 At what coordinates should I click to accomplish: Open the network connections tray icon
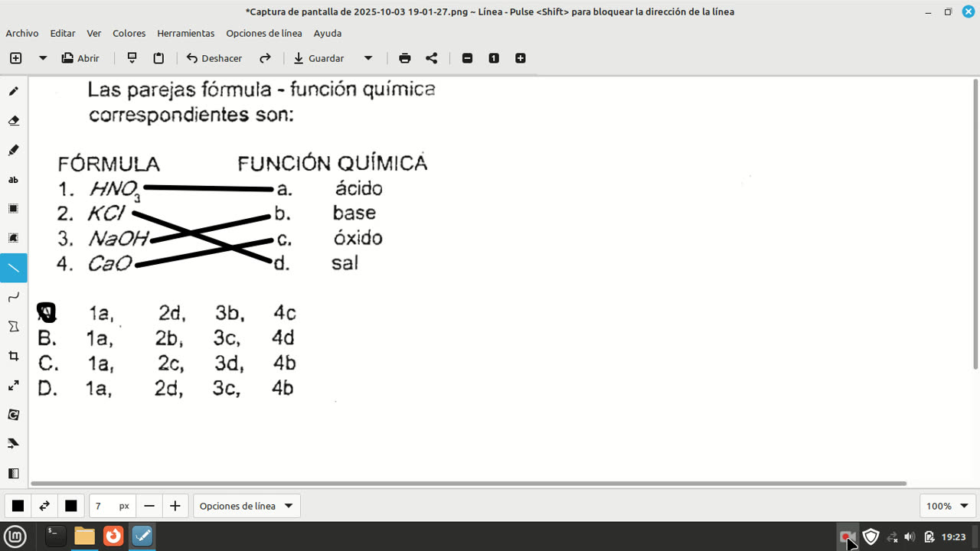coord(891,537)
